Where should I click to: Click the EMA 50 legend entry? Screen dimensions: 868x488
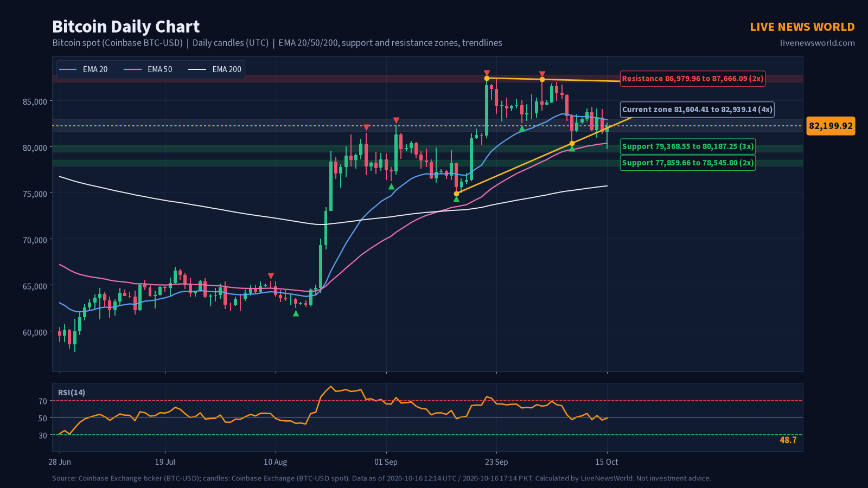[148, 69]
